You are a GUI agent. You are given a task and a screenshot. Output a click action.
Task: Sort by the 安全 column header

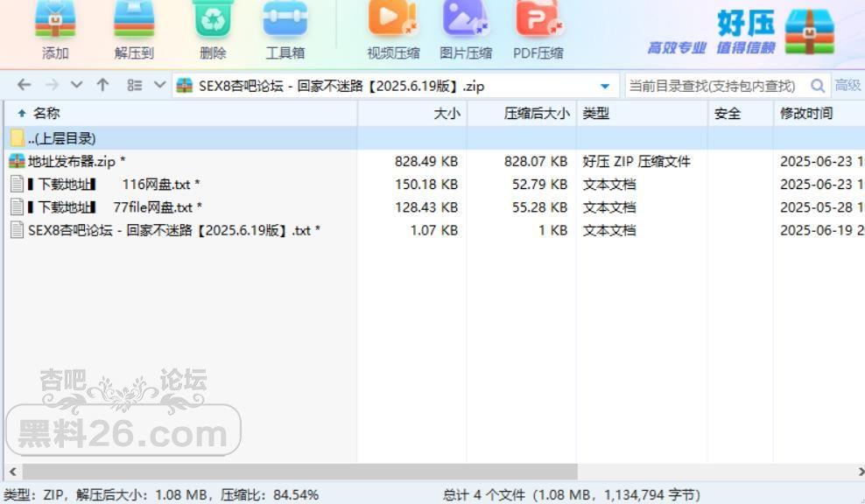pyautogui.click(x=741, y=114)
